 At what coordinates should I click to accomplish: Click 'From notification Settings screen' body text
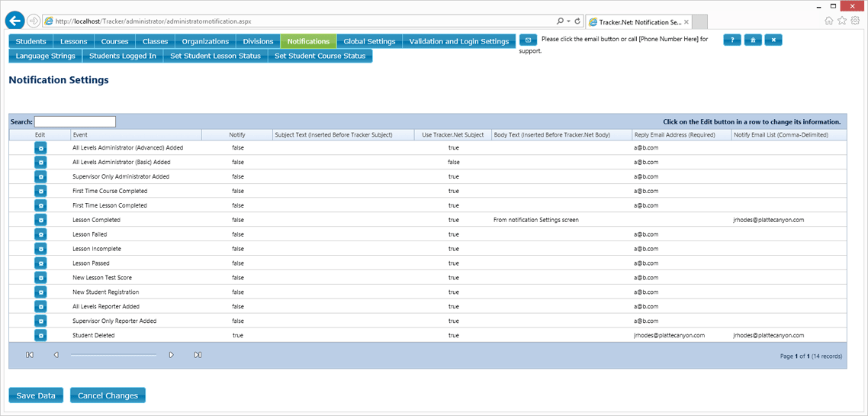pos(536,220)
